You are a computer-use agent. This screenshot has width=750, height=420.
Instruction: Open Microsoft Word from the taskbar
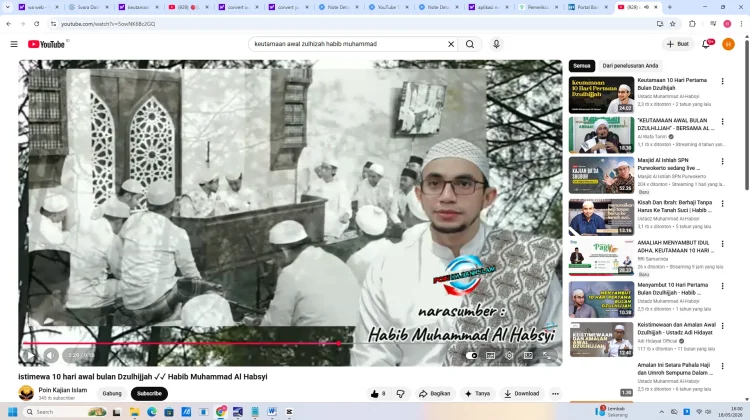272,412
